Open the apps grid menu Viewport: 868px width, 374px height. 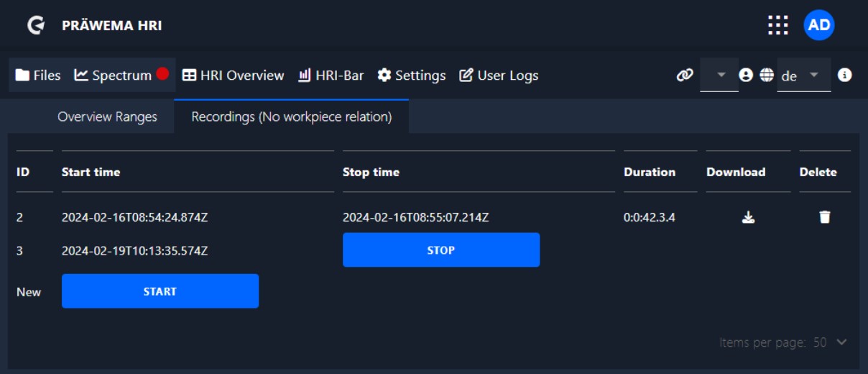pos(777,25)
